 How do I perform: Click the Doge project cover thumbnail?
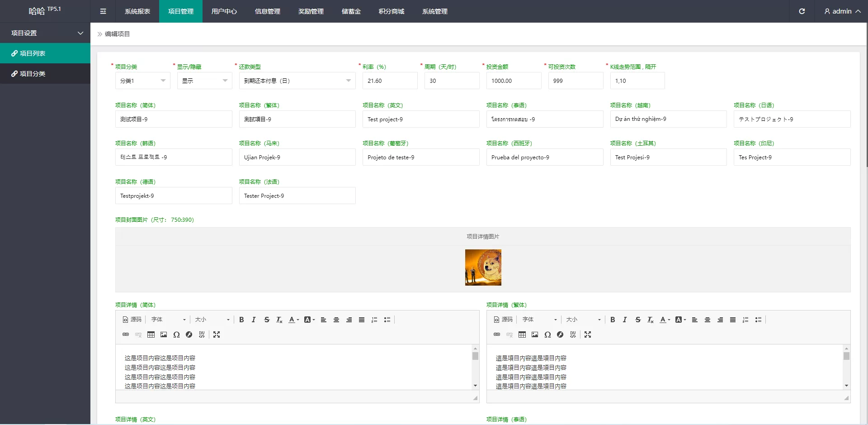[483, 267]
